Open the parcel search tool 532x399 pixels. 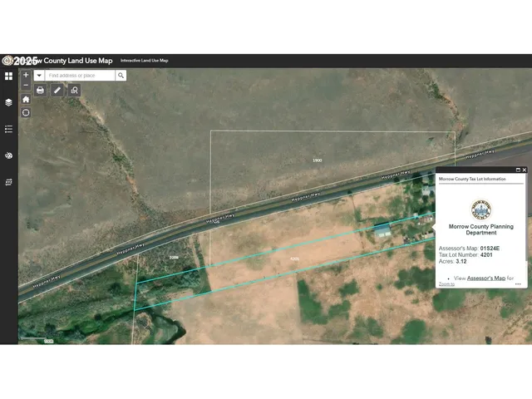(74, 90)
